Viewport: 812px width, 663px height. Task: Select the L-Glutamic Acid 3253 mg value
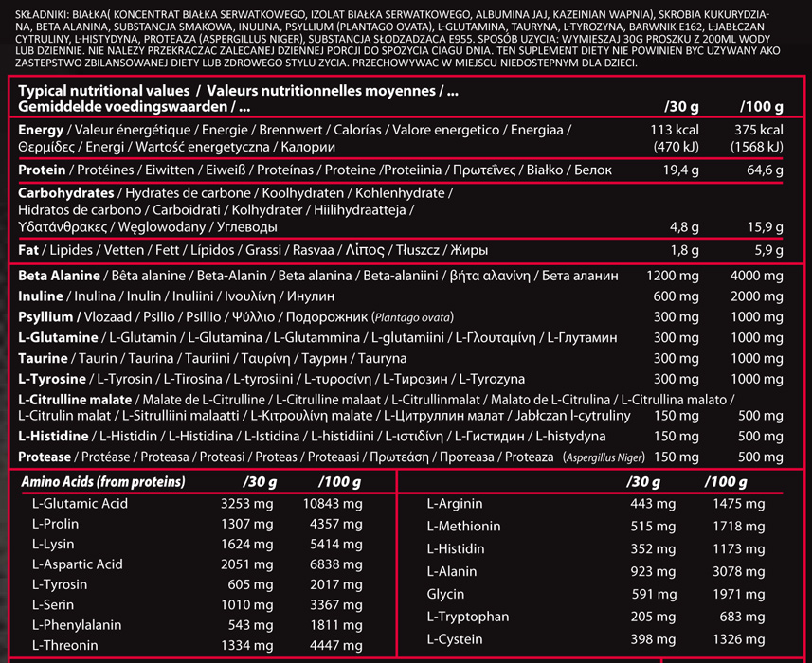[248, 504]
